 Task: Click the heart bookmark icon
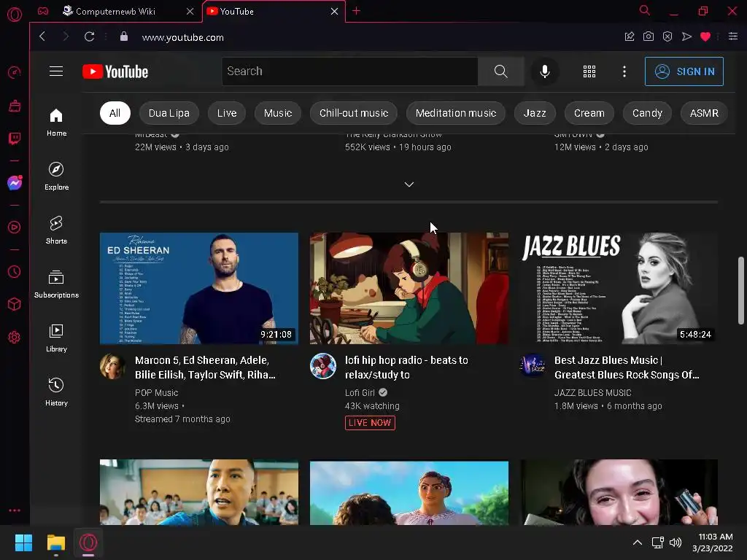(705, 36)
